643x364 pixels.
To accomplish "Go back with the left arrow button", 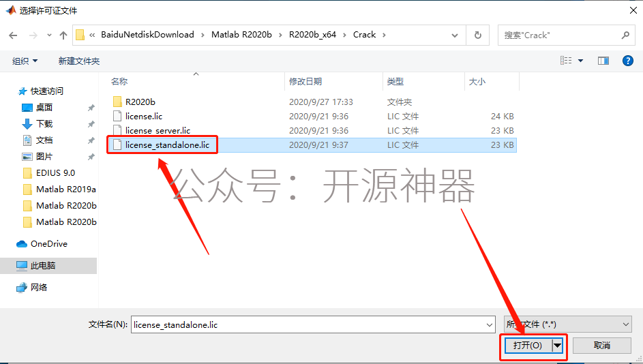I will 13,35.
